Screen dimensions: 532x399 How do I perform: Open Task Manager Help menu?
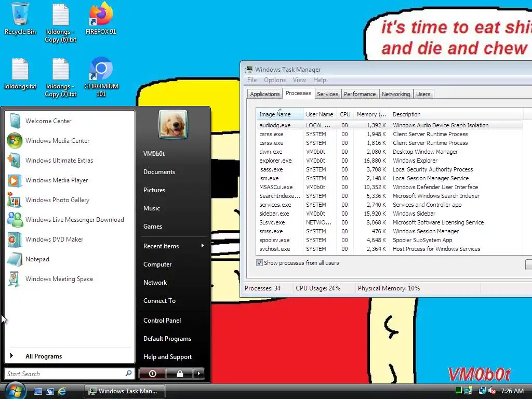(320, 80)
